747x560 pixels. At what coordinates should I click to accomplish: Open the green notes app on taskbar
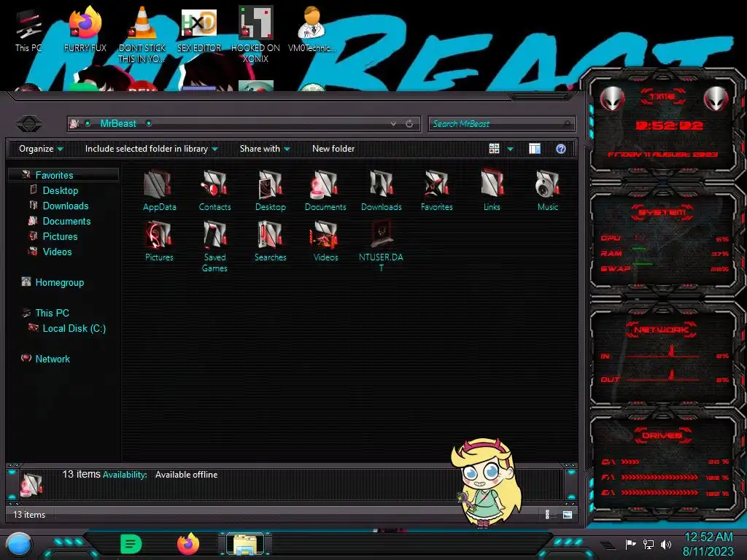point(131,544)
